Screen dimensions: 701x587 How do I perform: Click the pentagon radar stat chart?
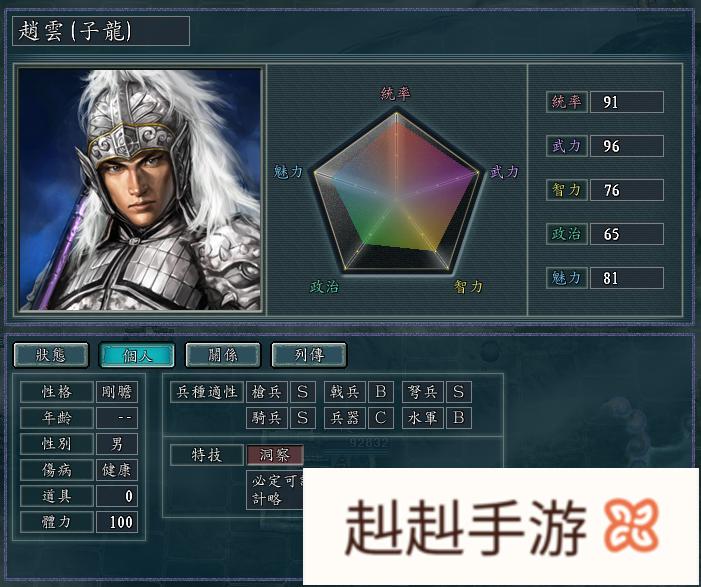click(396, 192)
